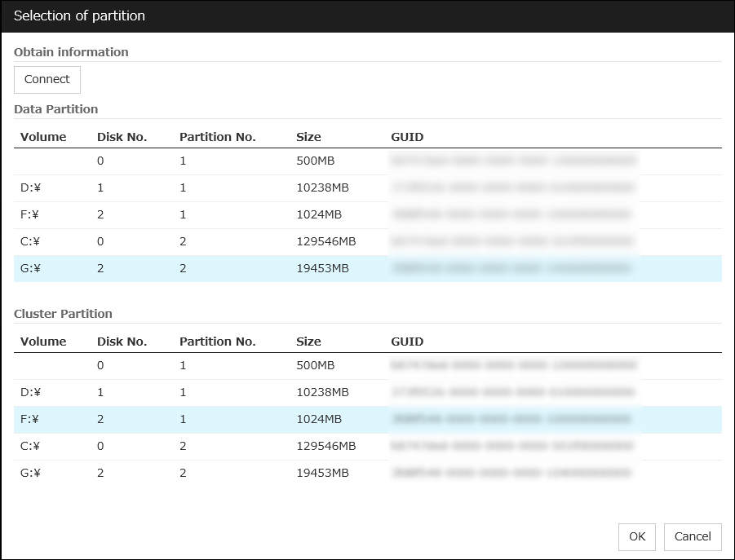This screenshot has height=560, width=735.
Task: Select the unnamed 500MB Data Partition row
Action: click(x=163, y=161)
